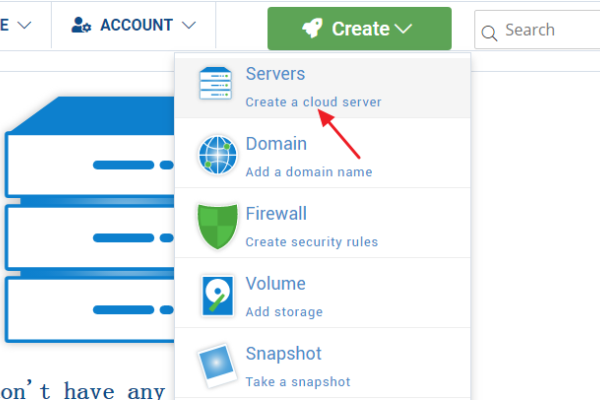Collapse the Create menu using its chevron
This screenshot has height=400, width=600.
coord(403,29)
